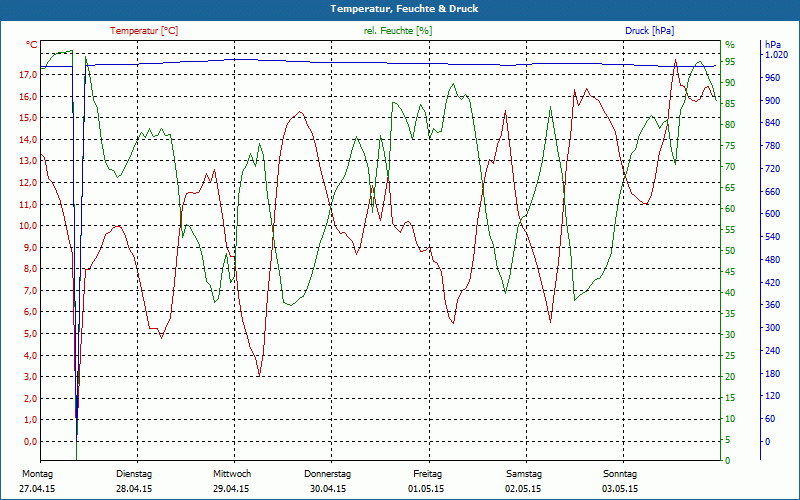Click '35' on the green humidity axis
The image size is (800, 500).
[730, 314]
